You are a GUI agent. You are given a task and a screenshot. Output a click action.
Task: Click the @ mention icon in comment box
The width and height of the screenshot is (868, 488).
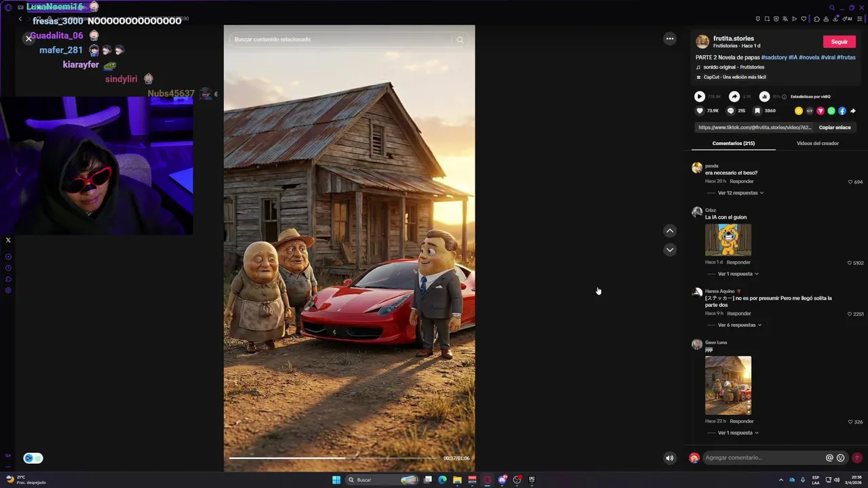point(829,458)
